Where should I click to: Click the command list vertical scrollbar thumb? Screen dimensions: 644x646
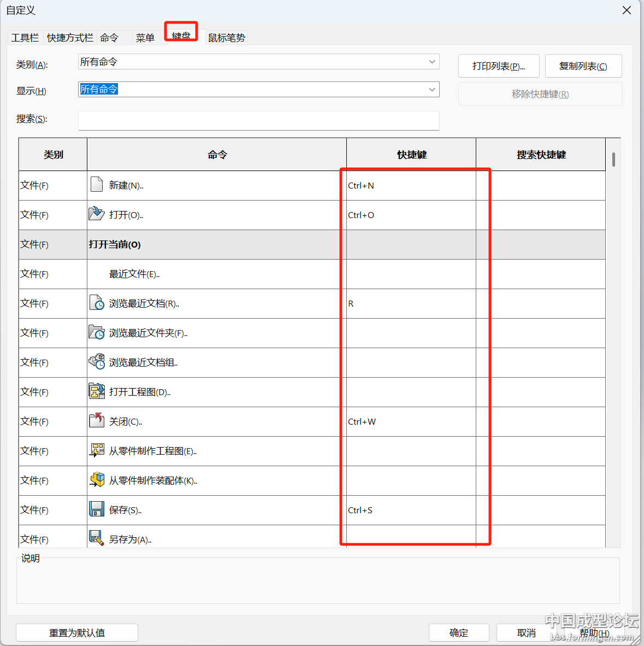[x=613, y=160]
